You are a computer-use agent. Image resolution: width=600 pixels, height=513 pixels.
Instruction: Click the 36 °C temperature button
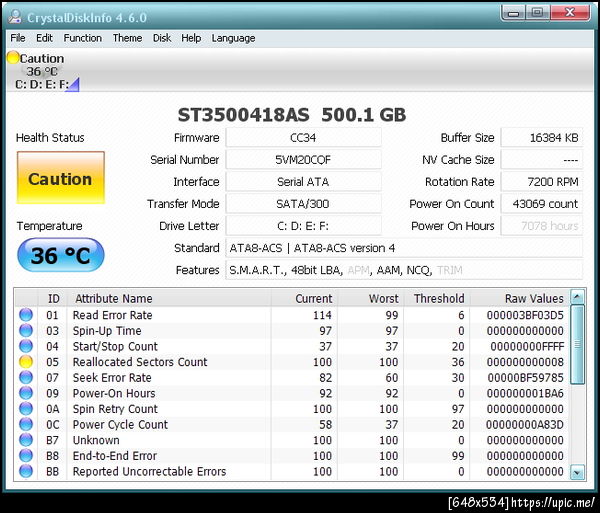60,255
